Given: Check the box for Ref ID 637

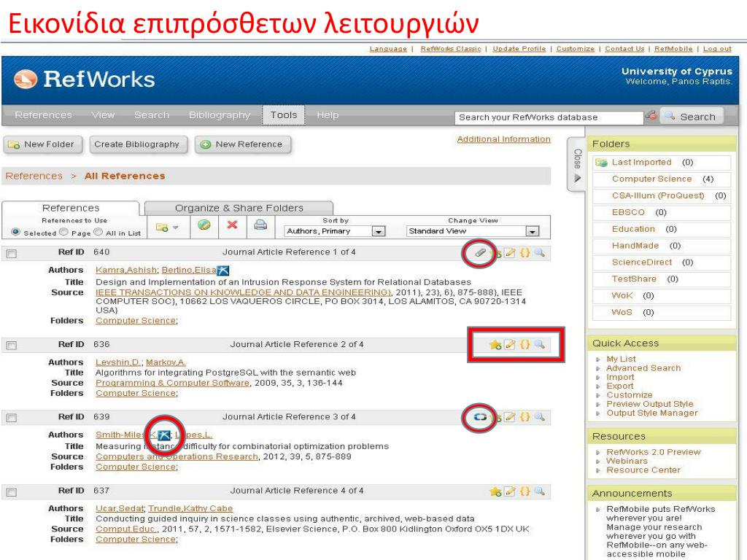Looking at the screenshot, I should 12,492.
